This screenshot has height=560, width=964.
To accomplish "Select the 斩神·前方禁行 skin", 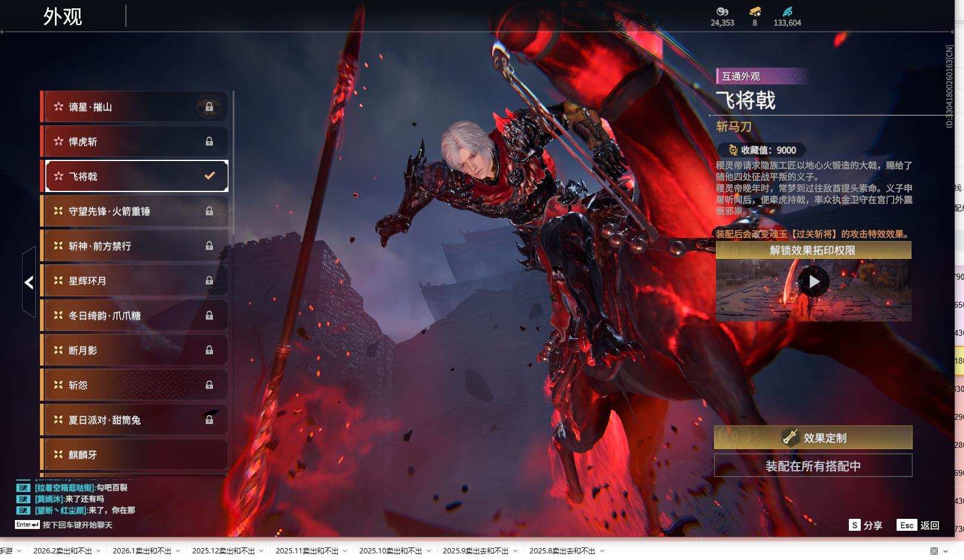I will click(135, 246).
